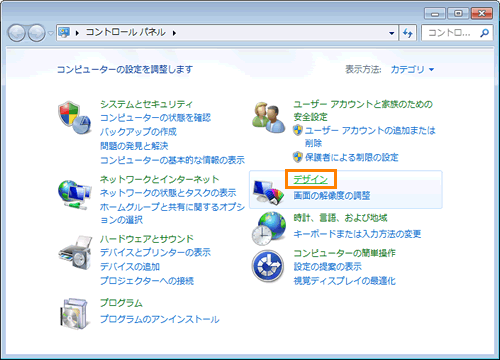Click the Programs disc box icon
The image size is (500, 360).
coord(75,314)
